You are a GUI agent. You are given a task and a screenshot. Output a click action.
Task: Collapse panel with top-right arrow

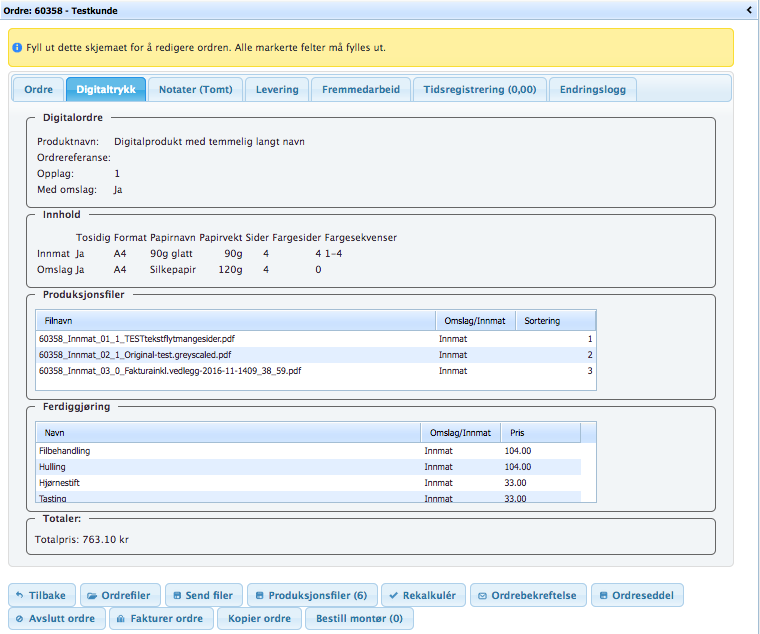click(x=749, y=9)
